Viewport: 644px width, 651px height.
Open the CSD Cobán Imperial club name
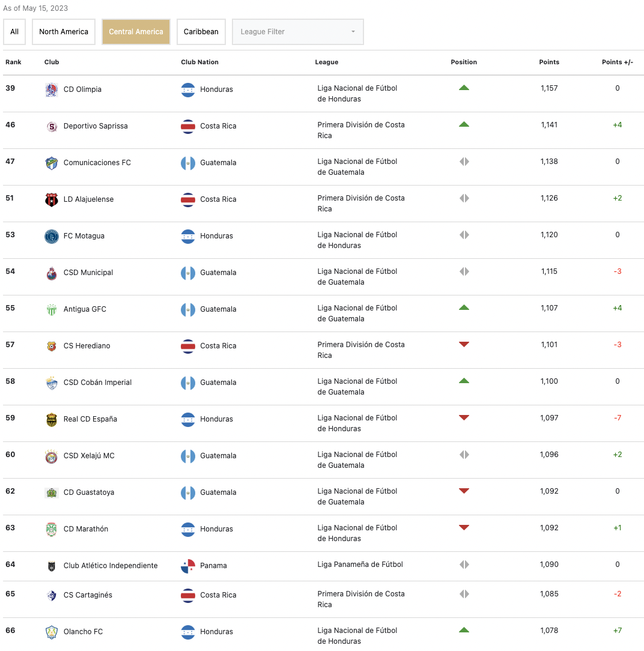tap(97, 383)
